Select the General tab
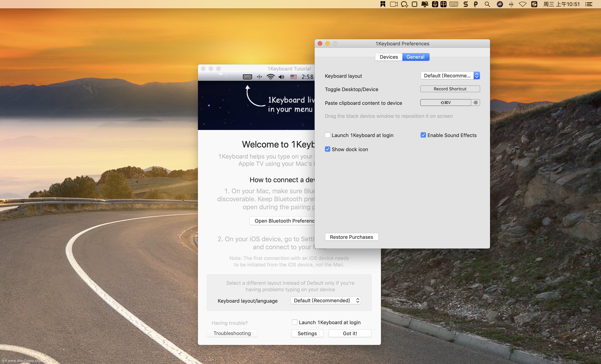The image size is (601, 364). pos(416,57)
